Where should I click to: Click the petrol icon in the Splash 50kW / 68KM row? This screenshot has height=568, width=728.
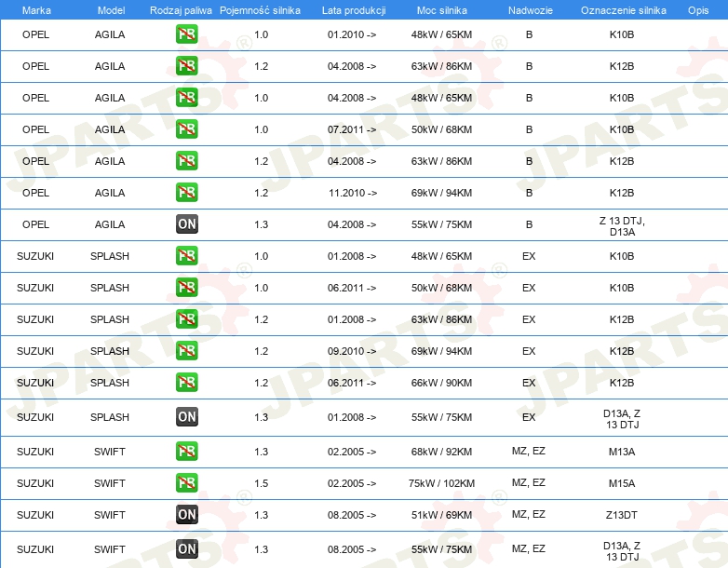click(x=186, y=288)
